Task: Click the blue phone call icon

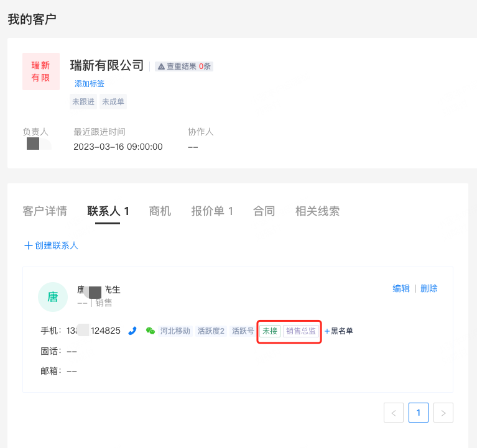Action: point(132,331)
